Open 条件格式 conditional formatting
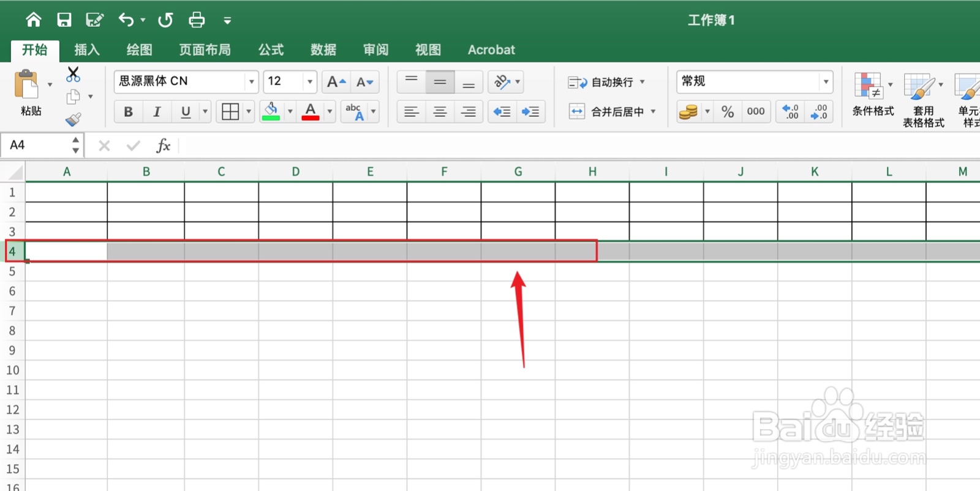The width and height of the screenshot is (980, 491). point(873,95)
